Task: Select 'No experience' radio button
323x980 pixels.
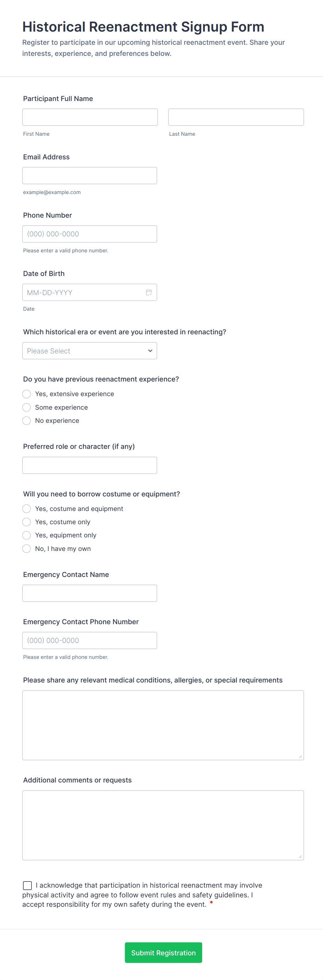Action: [27, 421]
